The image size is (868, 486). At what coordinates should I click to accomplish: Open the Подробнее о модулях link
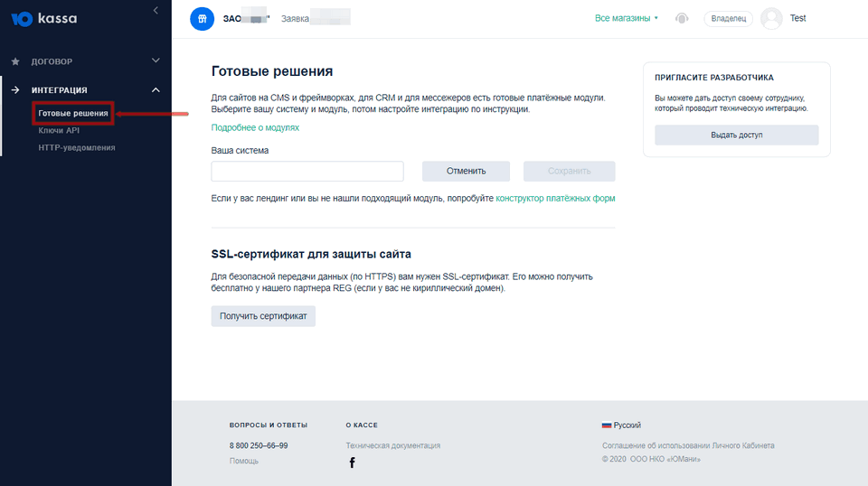tap(255, 127)
